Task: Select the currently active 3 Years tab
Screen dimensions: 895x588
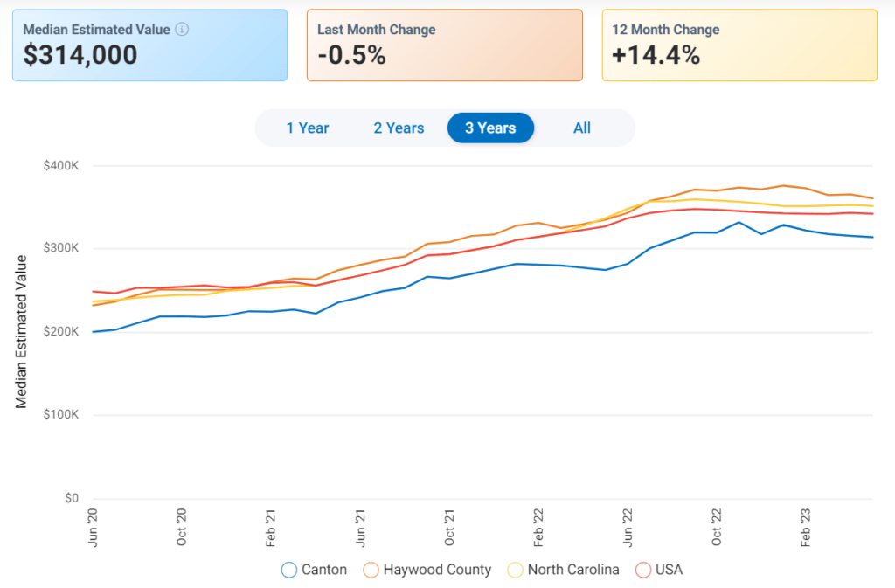Action: (x=490, y=128)
